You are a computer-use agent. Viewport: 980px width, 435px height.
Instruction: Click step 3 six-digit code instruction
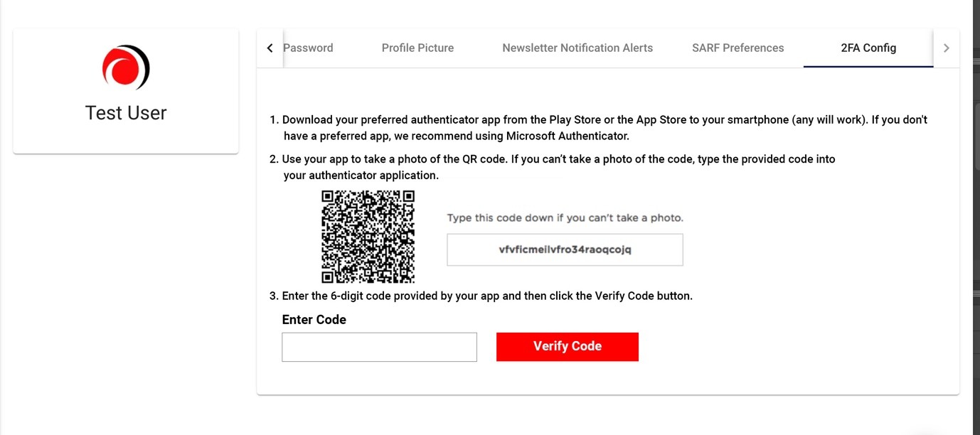(x=487, y=296)
